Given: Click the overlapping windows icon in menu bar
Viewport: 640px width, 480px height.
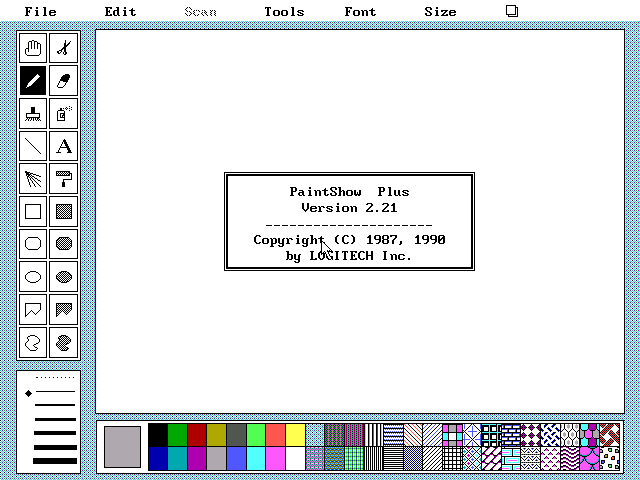Looking at the screenshot, I should click(x=512, y=11).
